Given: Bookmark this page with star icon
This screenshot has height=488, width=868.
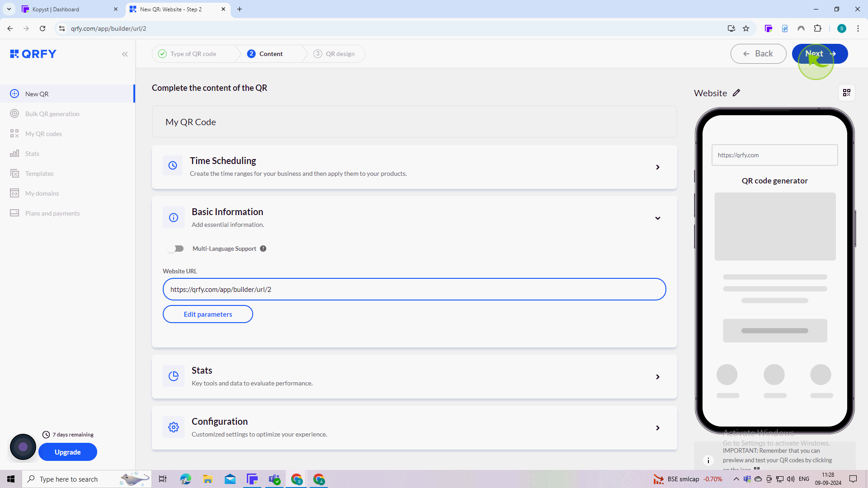Looking at the screenshot, I should pyautogui.click(x=746, y=28).
